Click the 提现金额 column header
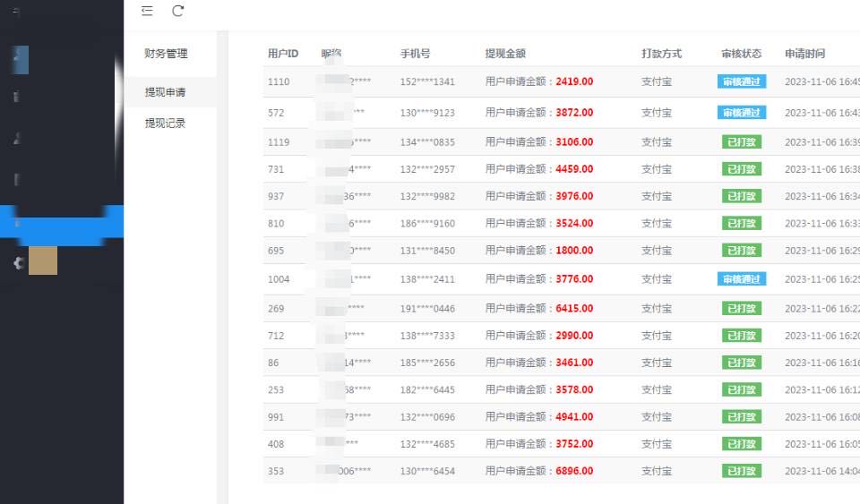Screen dimensions: 860x504 505,54
